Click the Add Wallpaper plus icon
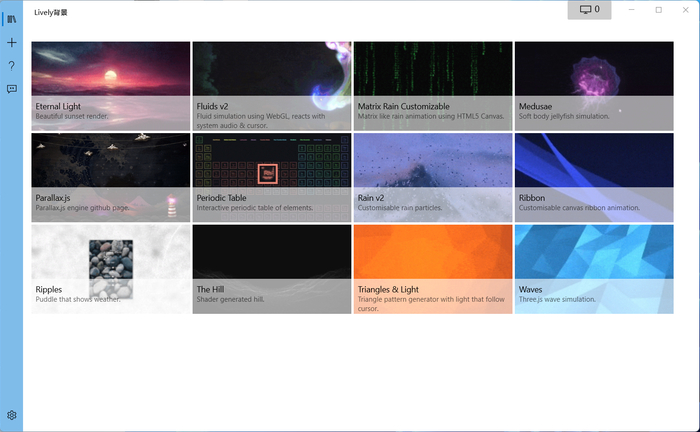The image size is (700, 432). [11, 43]
